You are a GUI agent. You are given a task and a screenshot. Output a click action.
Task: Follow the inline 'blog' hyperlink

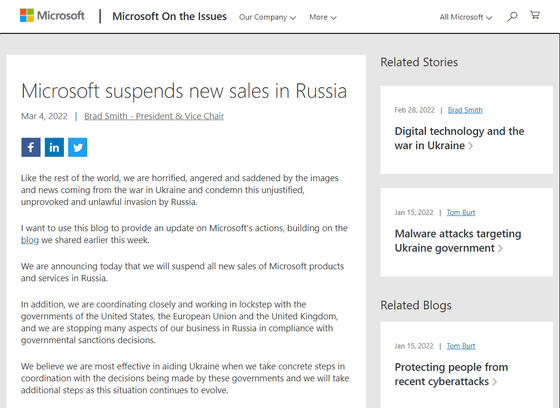point(30,240)
